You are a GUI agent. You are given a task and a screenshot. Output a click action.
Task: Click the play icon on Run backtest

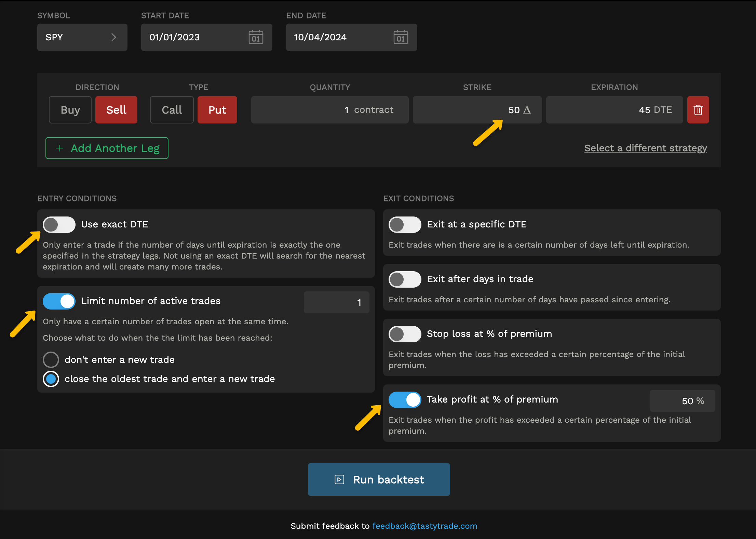pos(339,479)
